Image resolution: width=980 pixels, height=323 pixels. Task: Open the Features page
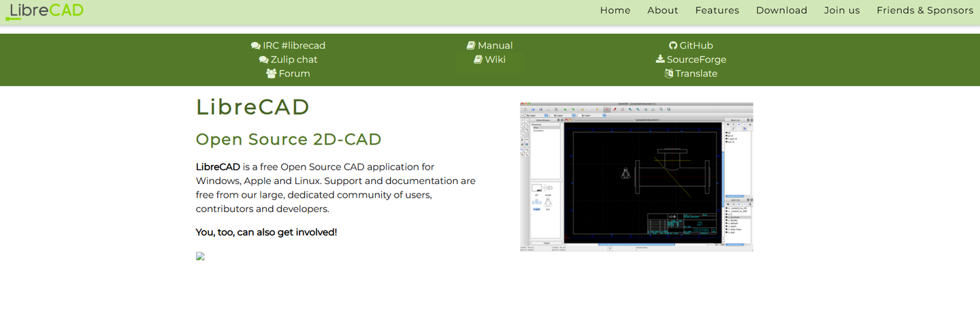pyautogui.click(x=717, y=10)
